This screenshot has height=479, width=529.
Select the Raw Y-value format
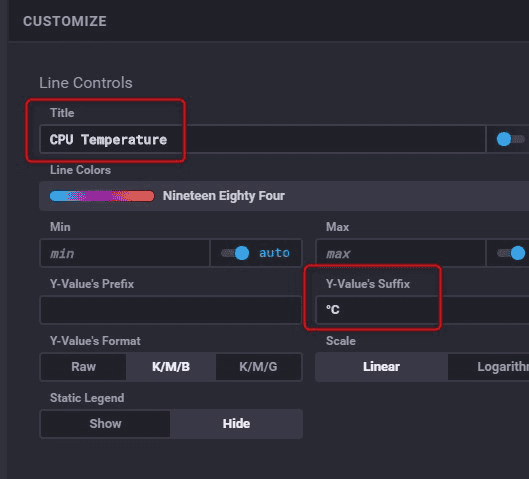coord(83,367)
